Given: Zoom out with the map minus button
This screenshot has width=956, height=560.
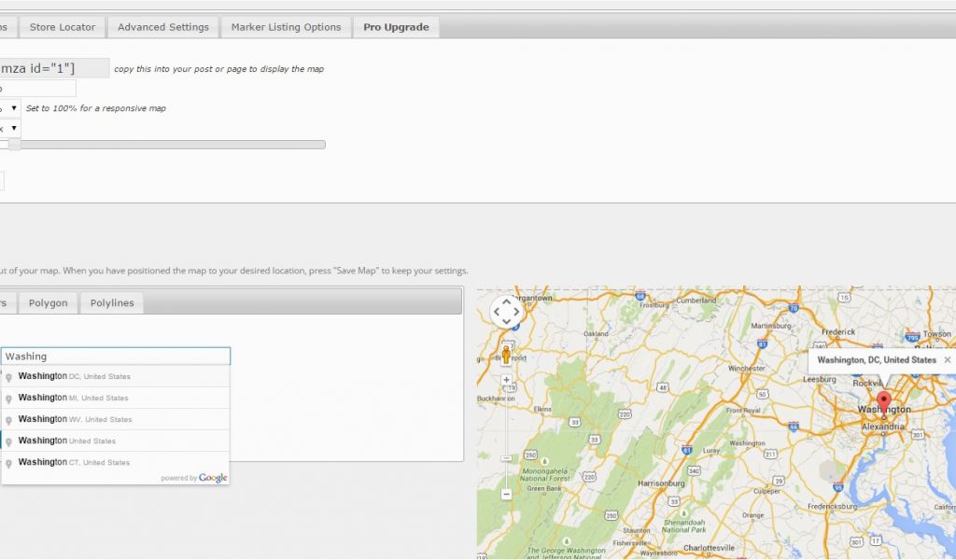Looking at the screenshot, I should coord(506,494).
